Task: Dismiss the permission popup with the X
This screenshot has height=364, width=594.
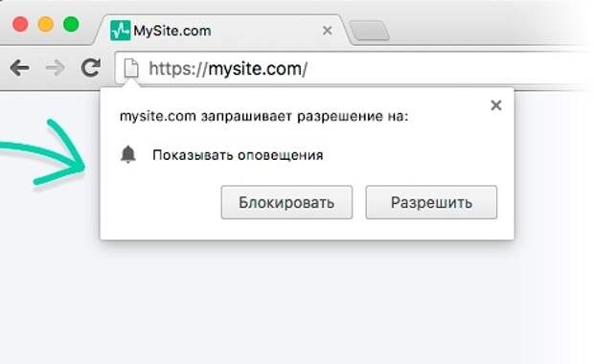Action: pos(496,105)
